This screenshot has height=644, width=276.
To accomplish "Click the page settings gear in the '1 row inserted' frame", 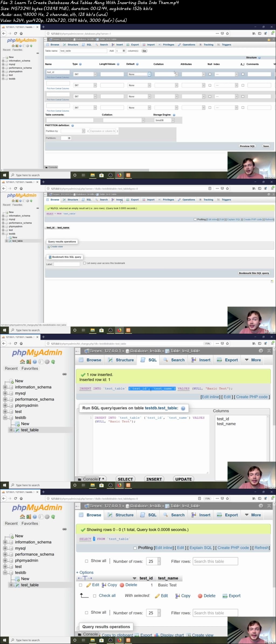I will pyautogui.click(x=261, y=351).
